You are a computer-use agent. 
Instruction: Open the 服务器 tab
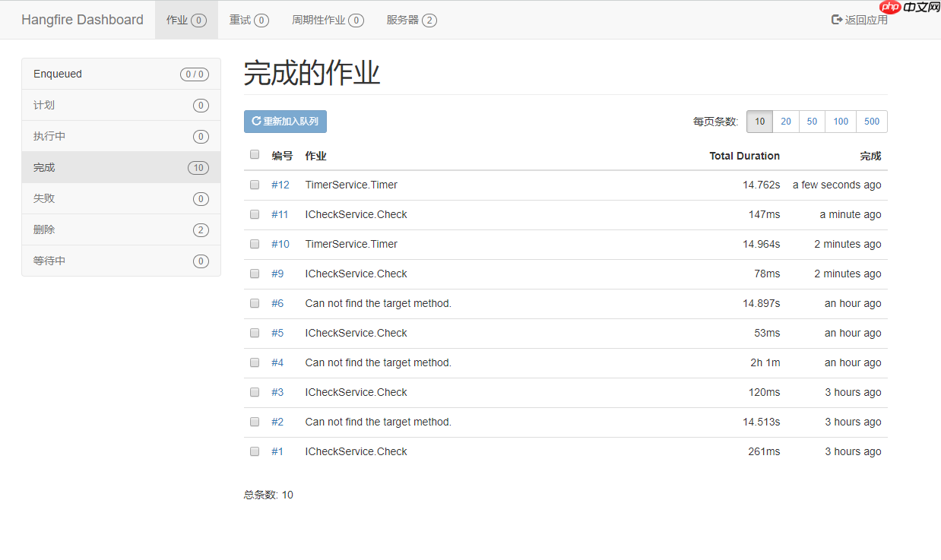click(x=411, y=20)
